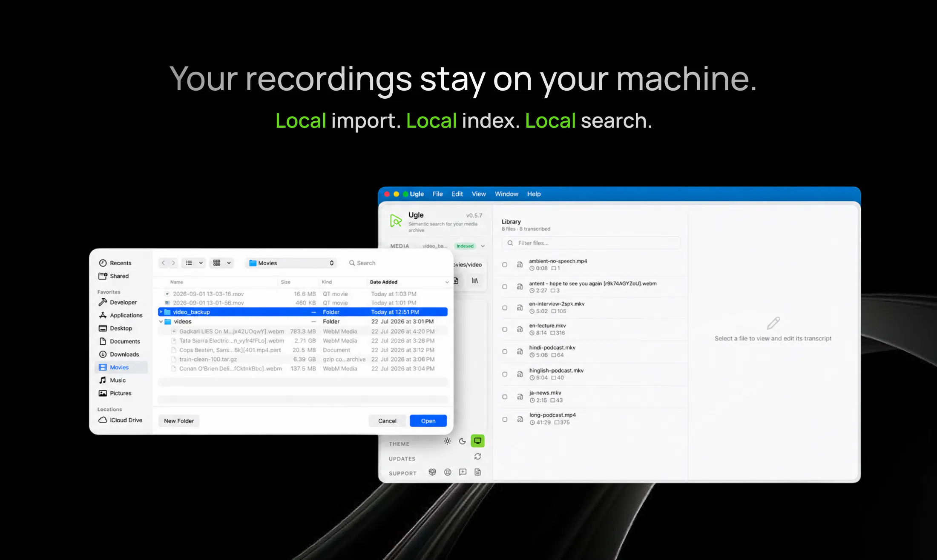Open iCloud Drive in the dialog sidebar

point(121,420)
